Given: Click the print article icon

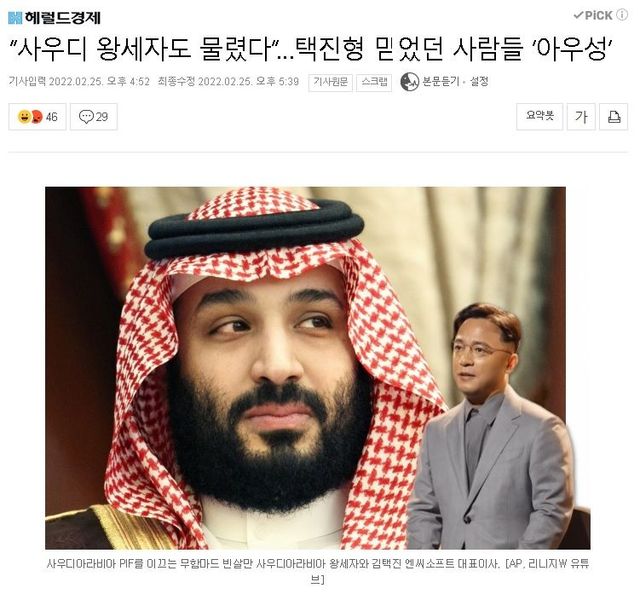Looking at the screenshot, I should point(613,117).
